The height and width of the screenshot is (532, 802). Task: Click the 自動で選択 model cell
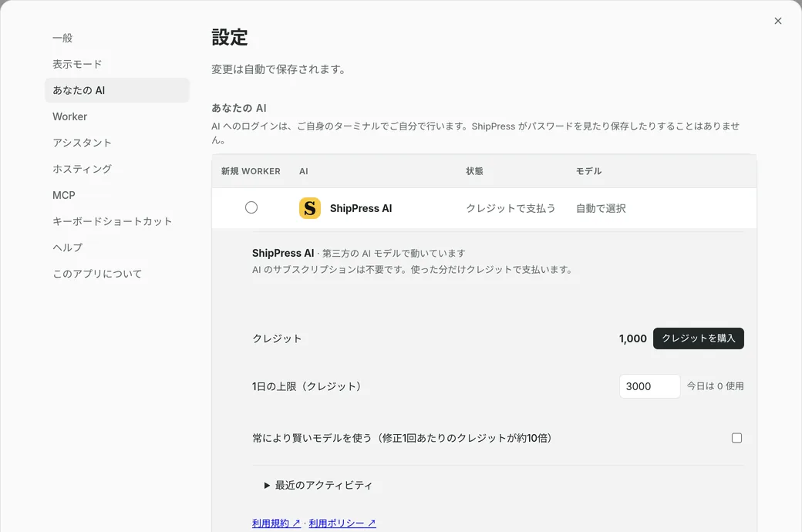[x=601, y=208]
